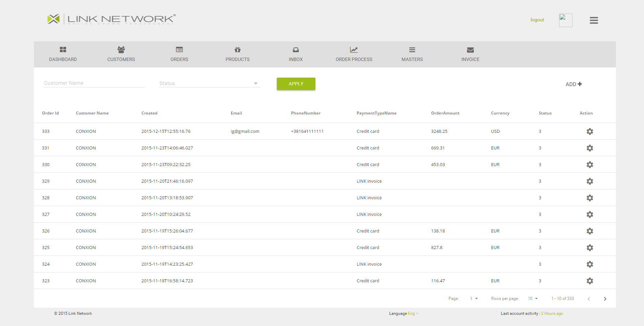Click the Customers people icon

(121, 50)
